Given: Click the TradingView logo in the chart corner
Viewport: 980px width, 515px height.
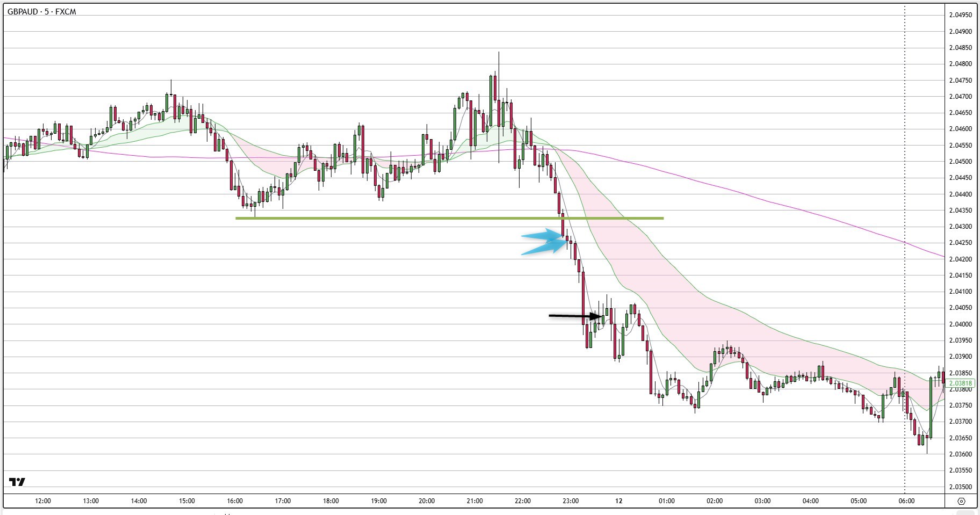Looking at the screenshot, I should pos(17,482).
